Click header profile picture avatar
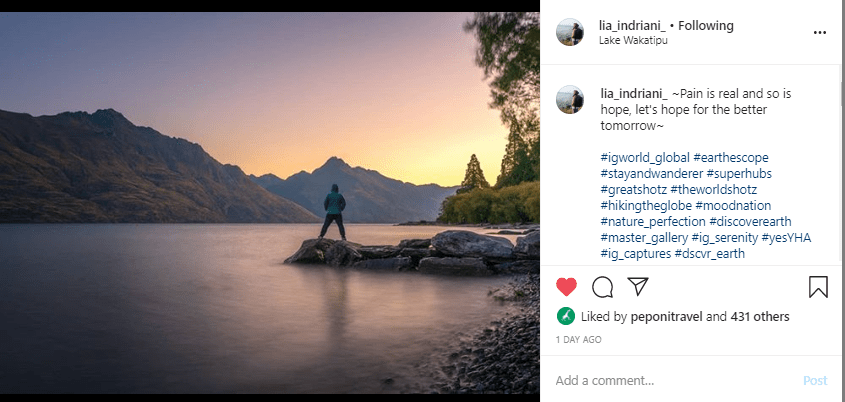845x402 pixels. 571,31
